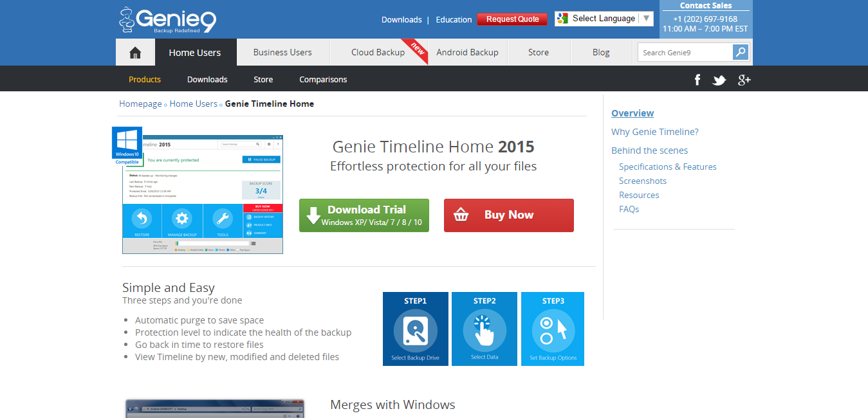Image resolution: width=868 pixels, height=418 pixels.
Task: Click the STEP1 Select Backup Drive tile
Action: click(415, 329)
